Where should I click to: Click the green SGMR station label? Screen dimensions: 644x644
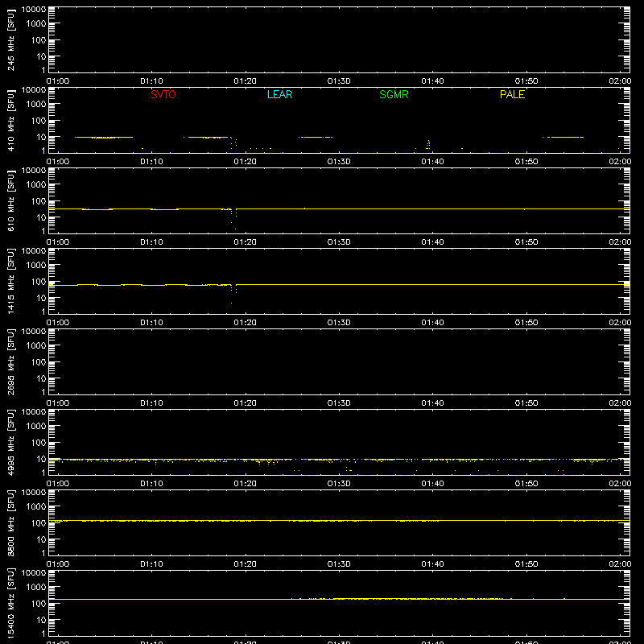pos(394,94)
